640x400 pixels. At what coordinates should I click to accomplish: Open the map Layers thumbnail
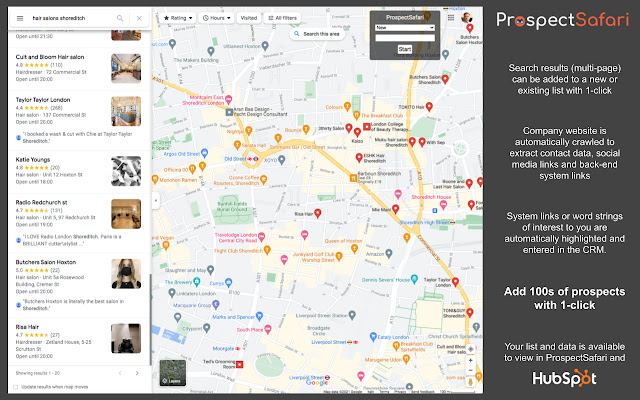[173, 373]
